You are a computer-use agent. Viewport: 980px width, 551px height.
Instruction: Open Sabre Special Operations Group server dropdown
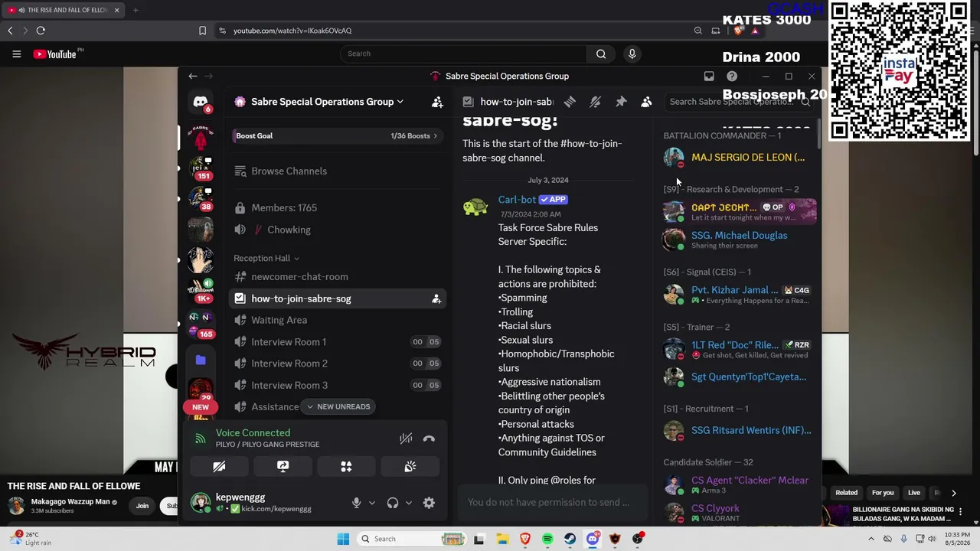tap(327, 102)
